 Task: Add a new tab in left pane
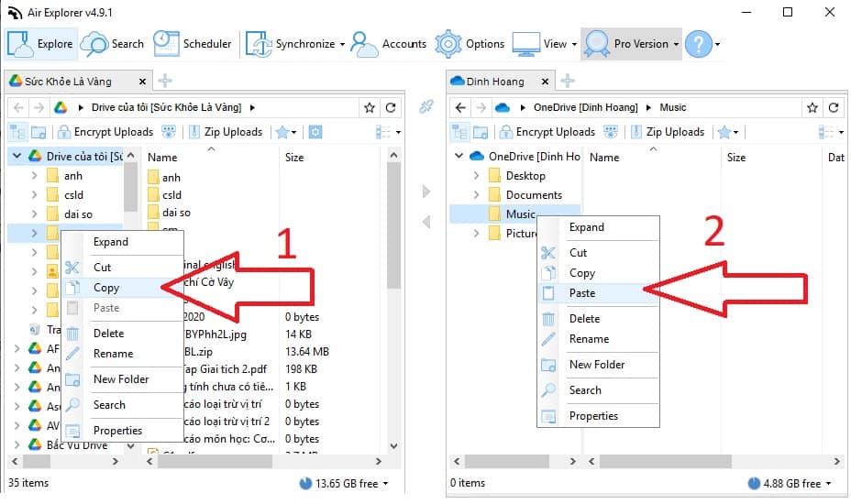click(x=165, y=81)
